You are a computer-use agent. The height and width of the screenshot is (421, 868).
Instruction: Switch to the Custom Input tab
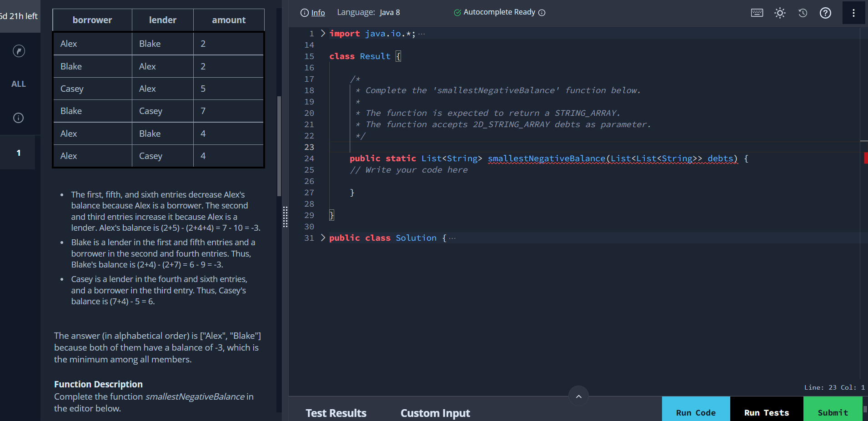(435, 413)
